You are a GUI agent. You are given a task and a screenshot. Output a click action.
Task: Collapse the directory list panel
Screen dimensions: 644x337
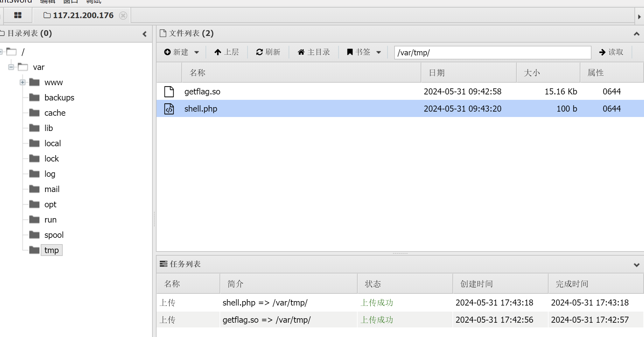pyautogui.click(x=145, y=34)
